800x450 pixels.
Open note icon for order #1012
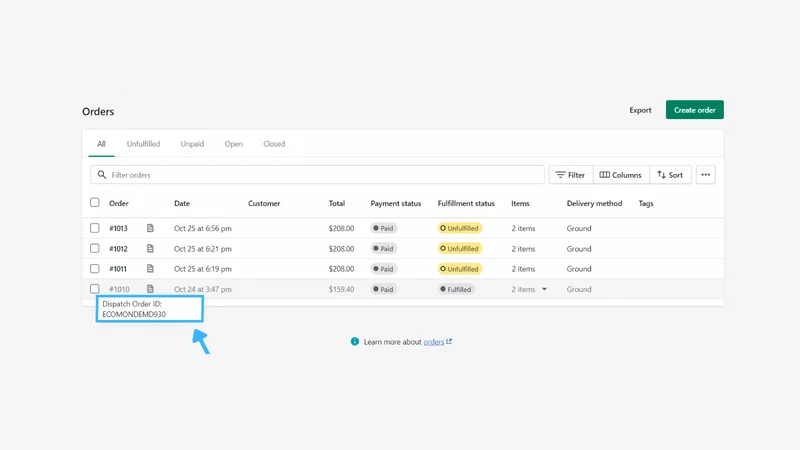pyautogui.click(x=150, y=248)
